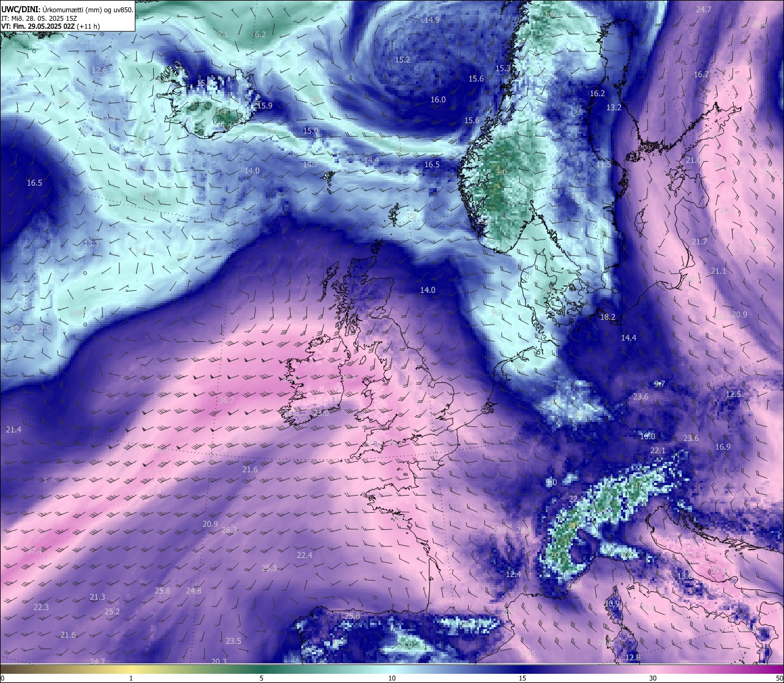Click the 10.9 value near Corsica

click(612, 604)
